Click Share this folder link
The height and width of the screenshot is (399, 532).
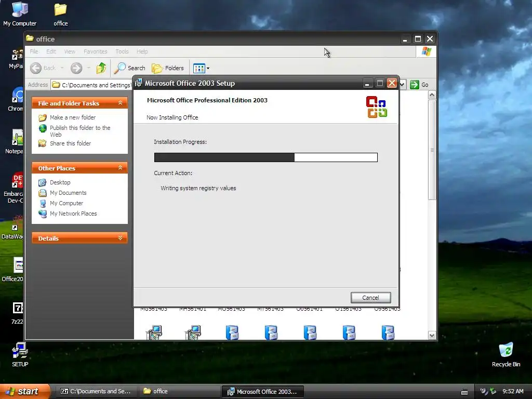pyautogui.click(x=70, y=143)
